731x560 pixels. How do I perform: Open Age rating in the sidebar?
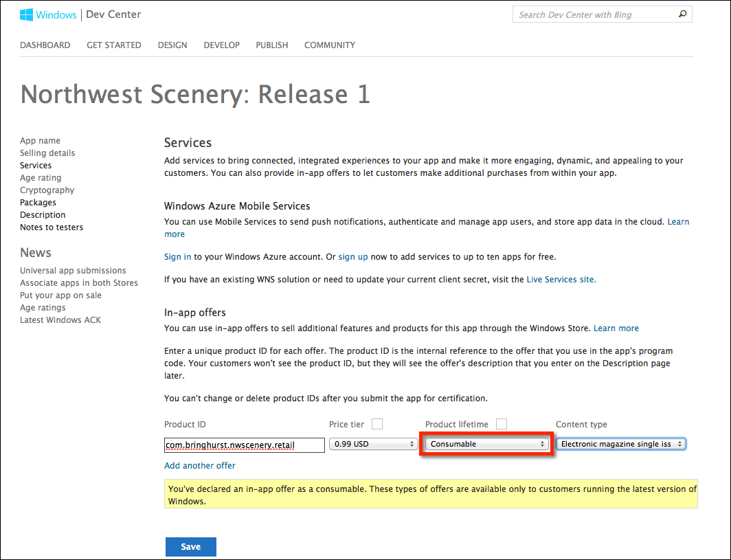[x=41, y=178]
